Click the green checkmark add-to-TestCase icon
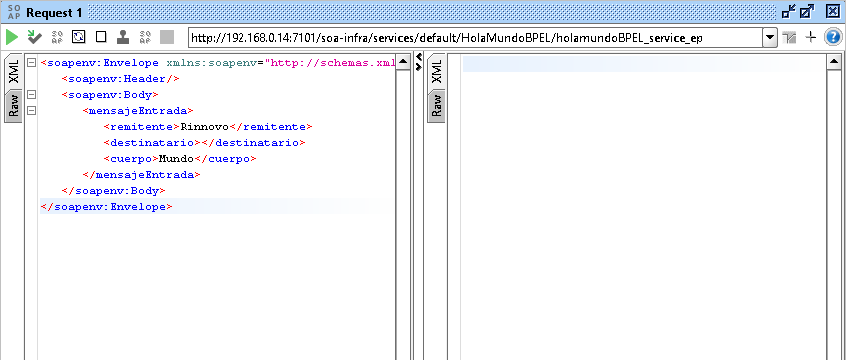Image resolution: width=847 pixels, height=360 pixels. pyautogui.click(x=35, y=37)
